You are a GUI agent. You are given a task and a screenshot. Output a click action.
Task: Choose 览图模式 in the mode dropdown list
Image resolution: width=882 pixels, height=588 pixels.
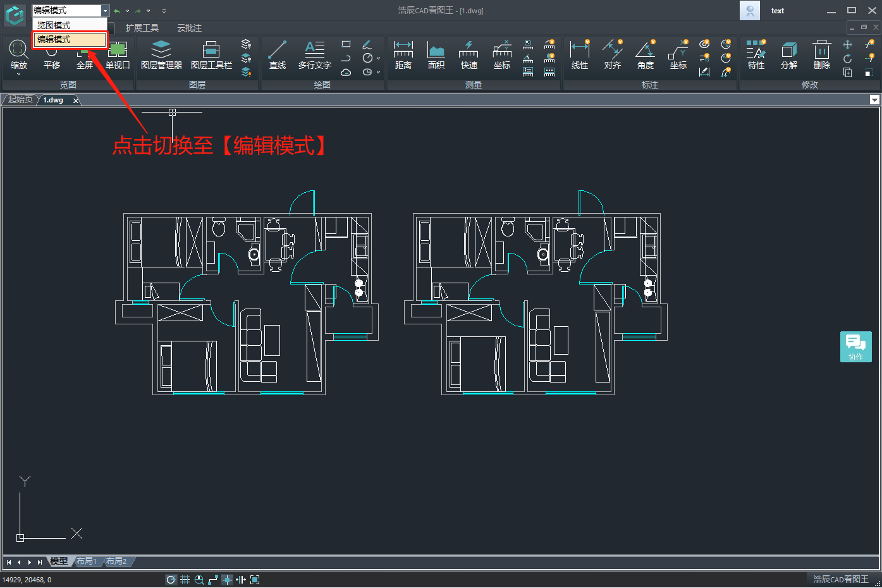(70, 25)
